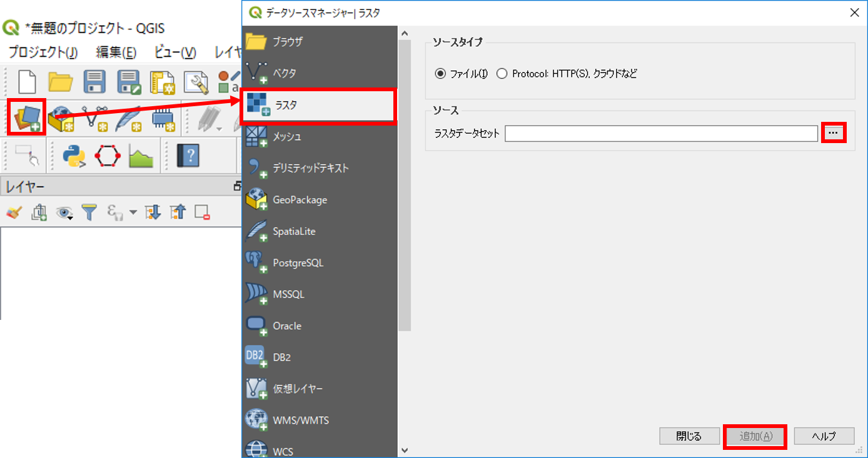The image size is (868, 458).
Task: Click the green terrain profile icon
Action: click(x=141, y=156)
